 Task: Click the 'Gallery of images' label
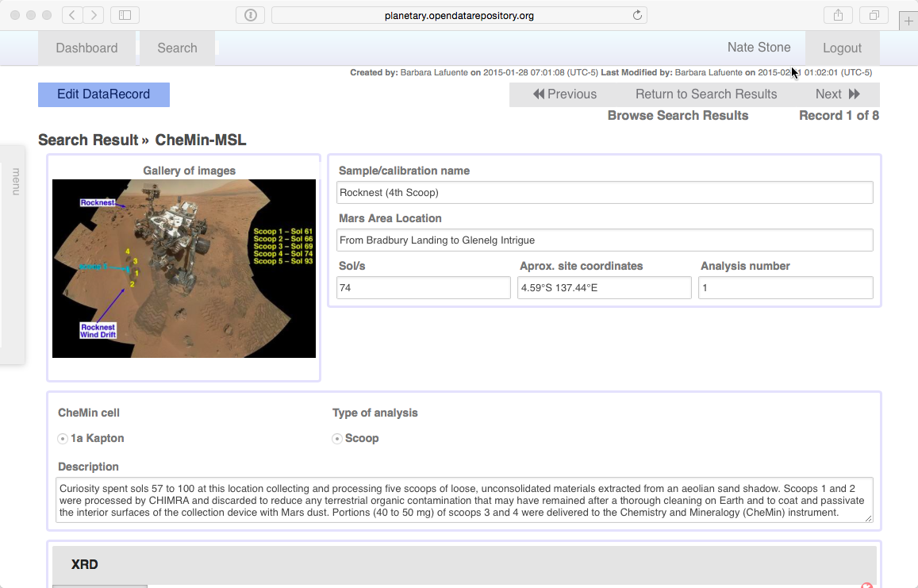click(x=189, y=171)
